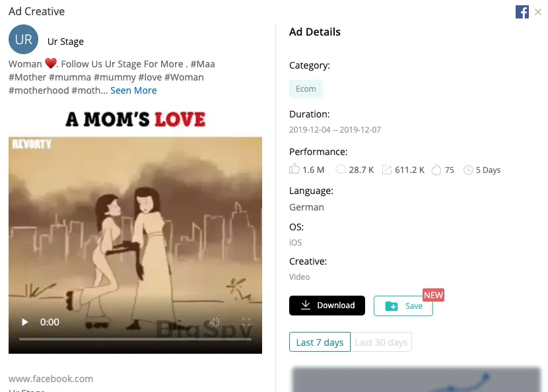Select the Ecom category tag
The image size is (548, 392).
306,88
